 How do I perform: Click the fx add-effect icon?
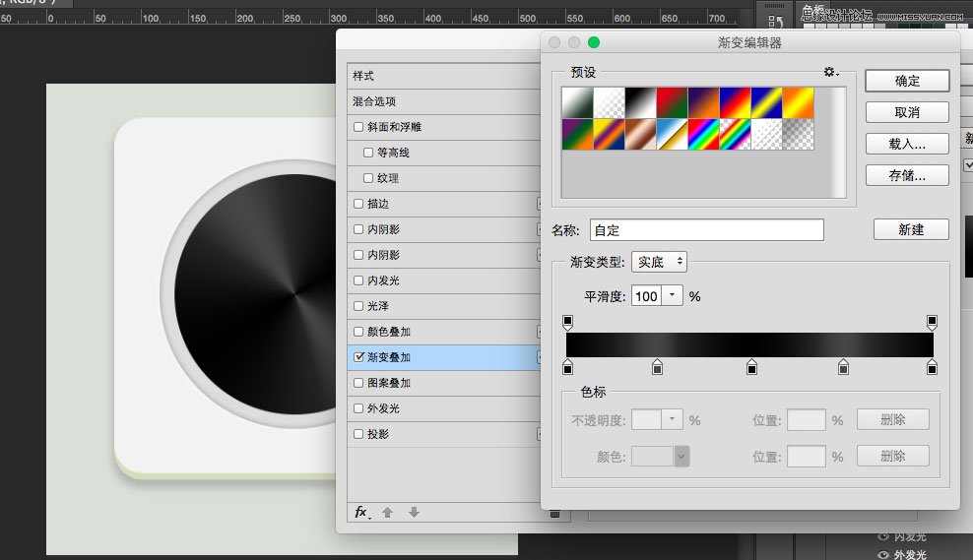361,513
